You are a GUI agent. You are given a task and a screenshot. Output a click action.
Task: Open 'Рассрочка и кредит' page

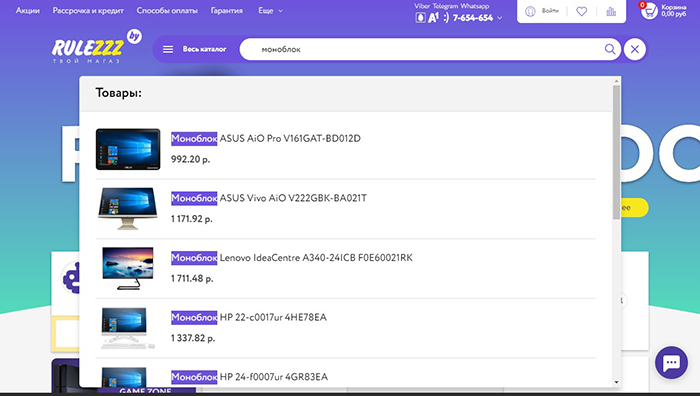click(88, 10)
